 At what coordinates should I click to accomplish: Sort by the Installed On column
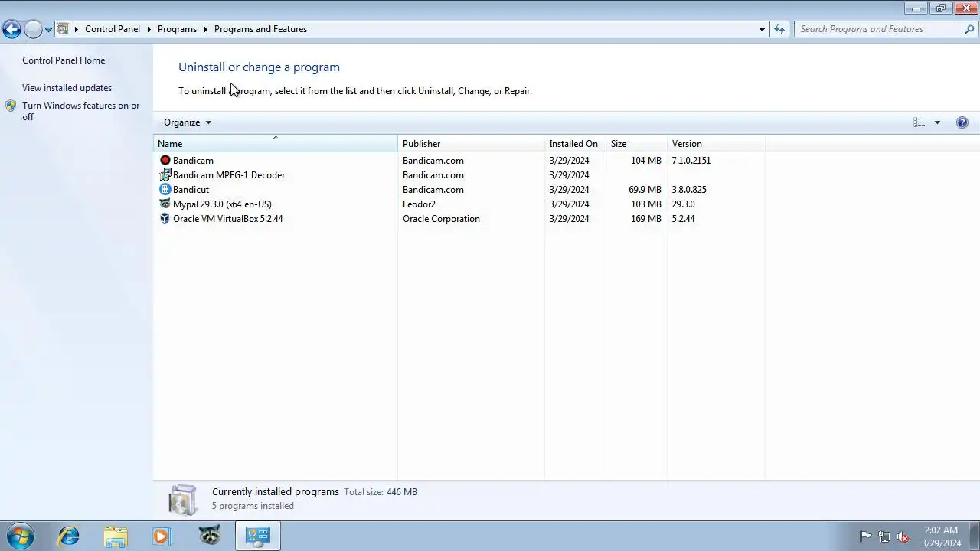(x=575, y=144)
